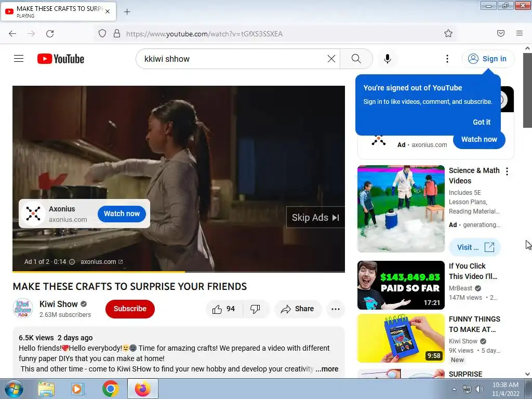Open ad info icon beside timer

pos(72,262)
